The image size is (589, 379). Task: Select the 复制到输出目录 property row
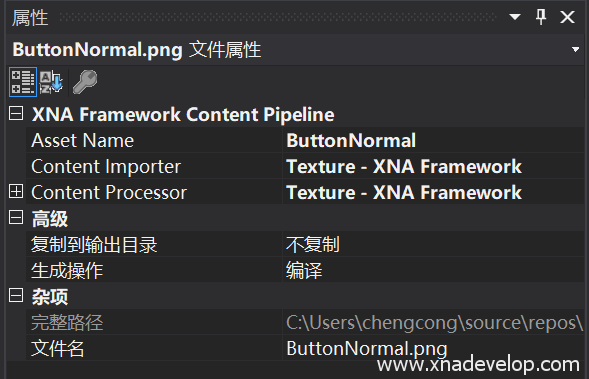[x=304, y=244]
